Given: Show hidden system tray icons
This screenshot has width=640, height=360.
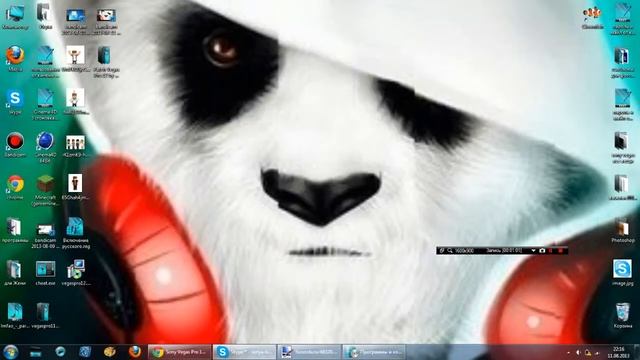Looking at the screenshot, I should point(569,352).
